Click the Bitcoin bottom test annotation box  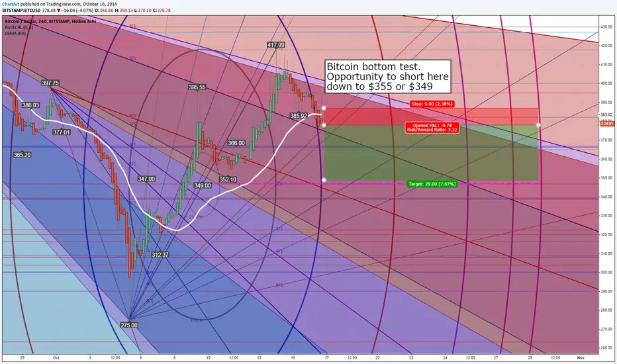click(x=387, y=76)
